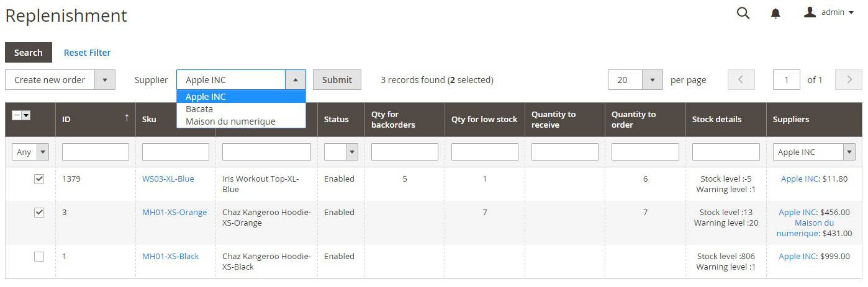Expand the Create new order action arrow
868x287 pixels.
coord(104,80)
